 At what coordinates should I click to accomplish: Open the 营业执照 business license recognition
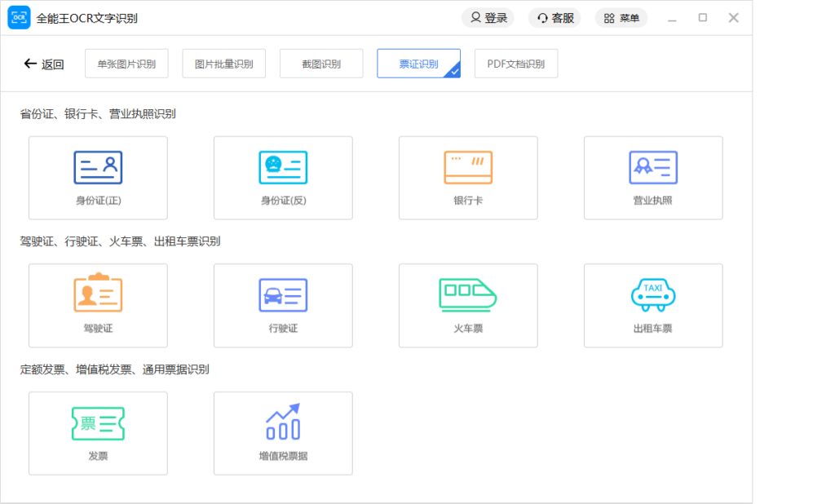652,178
